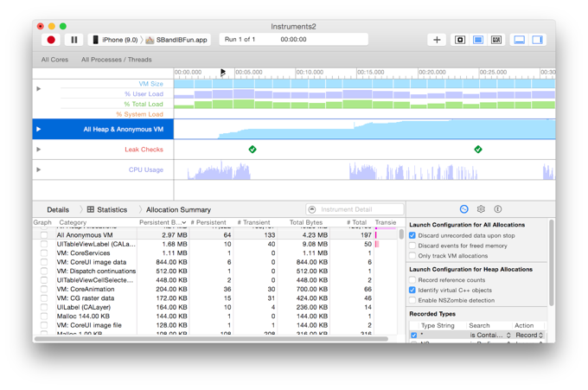The image size is (588, 390).
Task: Expand the CPU Usage track
Action: pos(38,169)
